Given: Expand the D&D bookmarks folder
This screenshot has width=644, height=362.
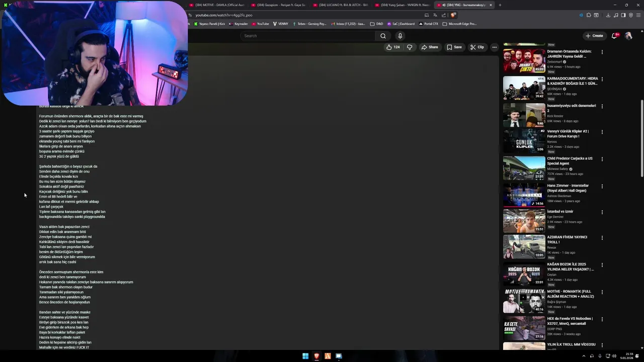Looking at the screenshot, I should coord(376,24).
